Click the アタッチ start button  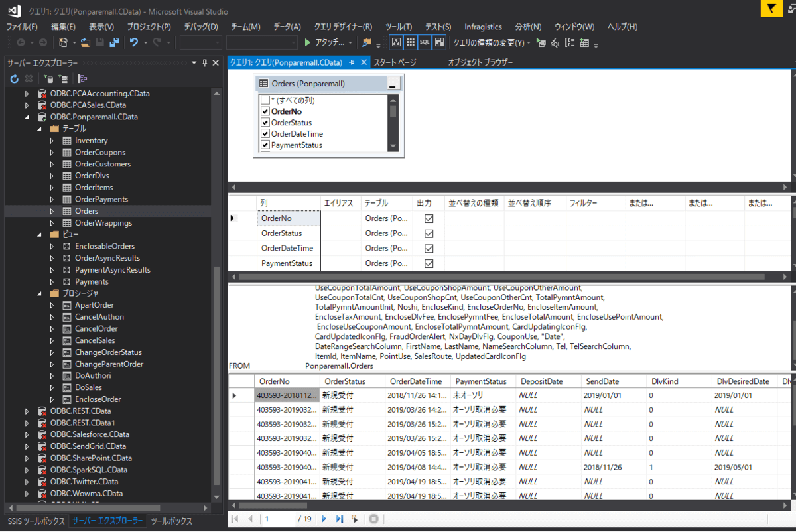point(324,43)
